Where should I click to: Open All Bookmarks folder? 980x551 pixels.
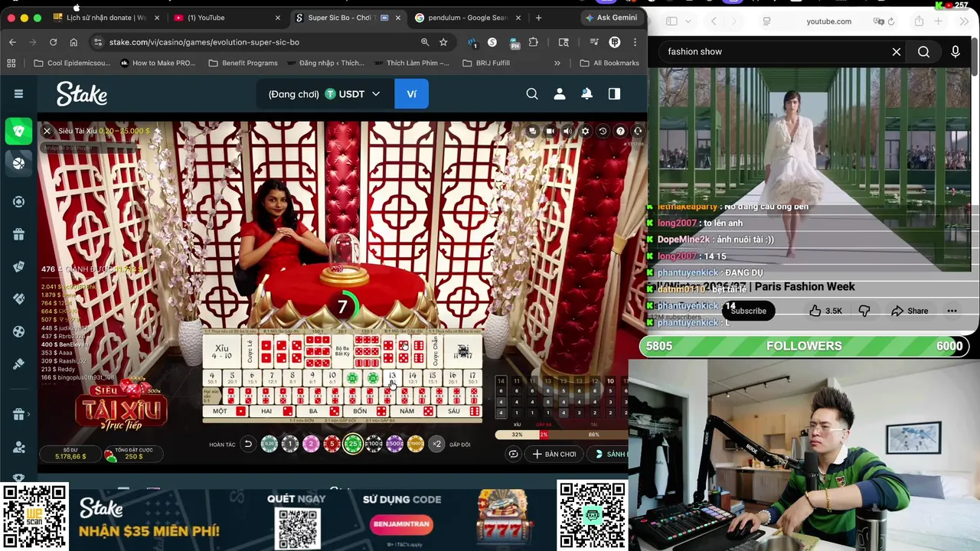(x=609, y=63)
